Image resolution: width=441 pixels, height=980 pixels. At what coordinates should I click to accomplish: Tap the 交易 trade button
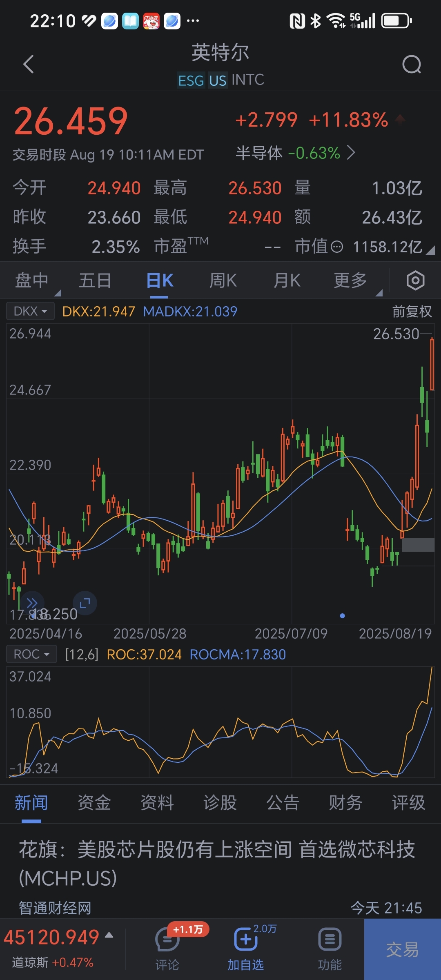pos(403,949)
